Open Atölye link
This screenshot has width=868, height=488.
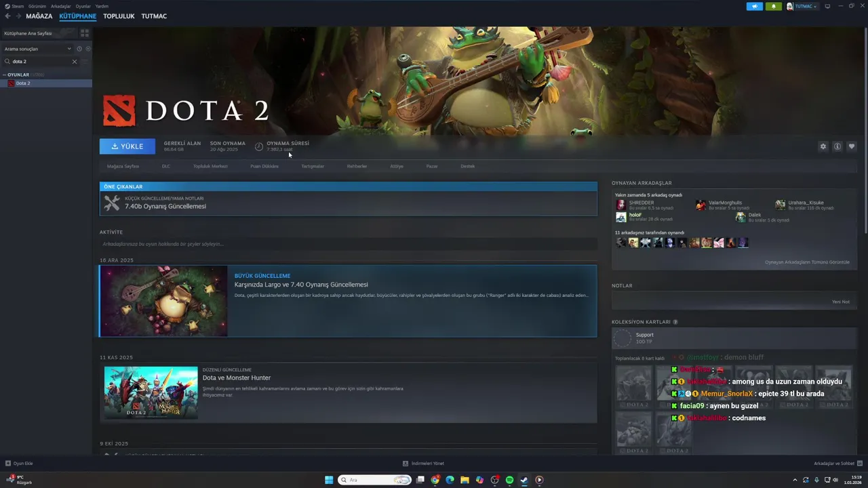tap(397, 166)
